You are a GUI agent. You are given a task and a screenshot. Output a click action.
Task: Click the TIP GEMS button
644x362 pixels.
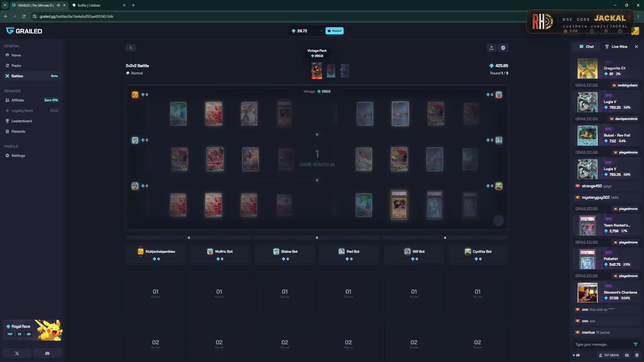tap(609, 355)
